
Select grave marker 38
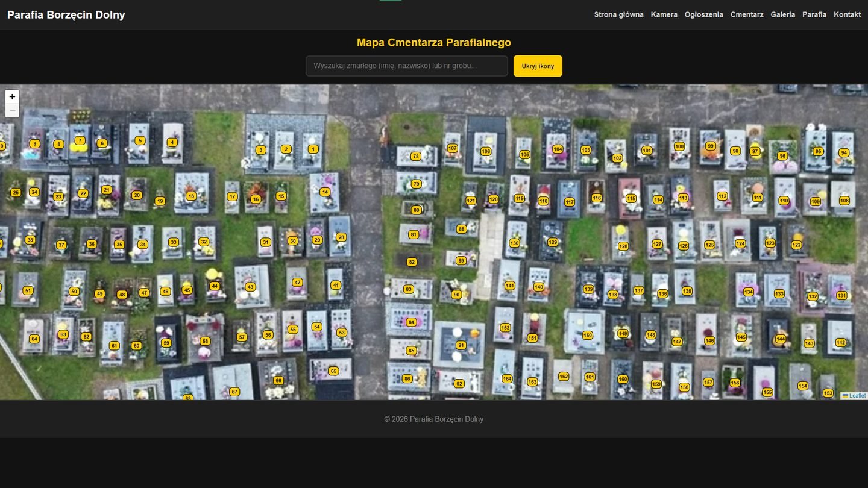[30, 240]
